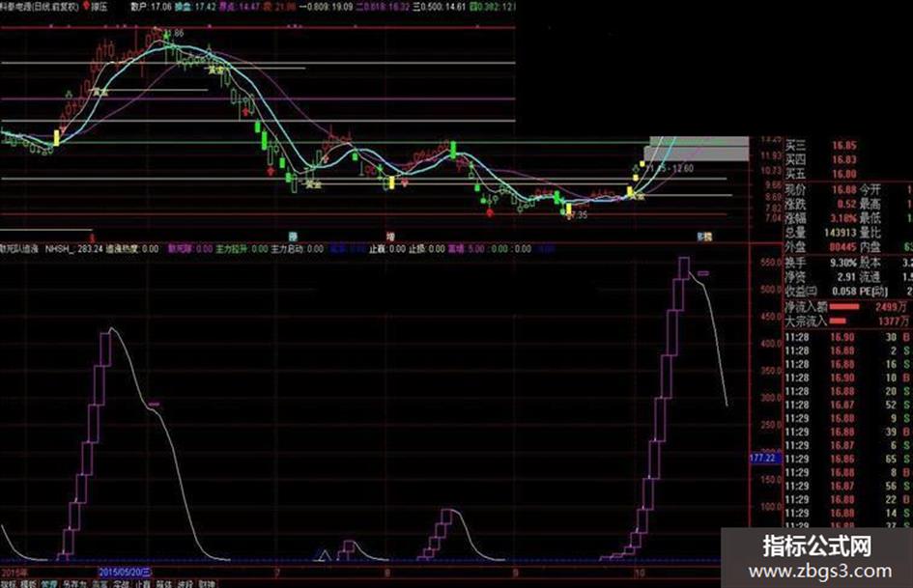Click the 11:29 trade row with volume 65
The height and width of the screenshot is (588, 913).
pos(848,459)
